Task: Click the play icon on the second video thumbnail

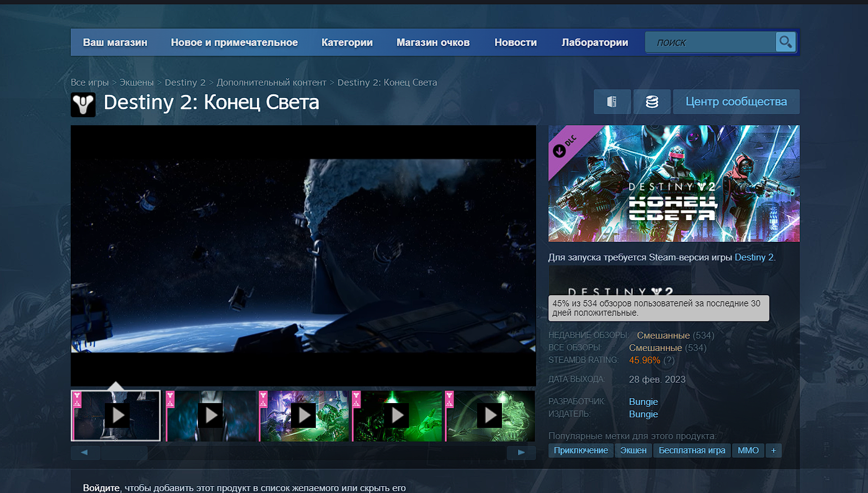Action: tap(211, 415)
